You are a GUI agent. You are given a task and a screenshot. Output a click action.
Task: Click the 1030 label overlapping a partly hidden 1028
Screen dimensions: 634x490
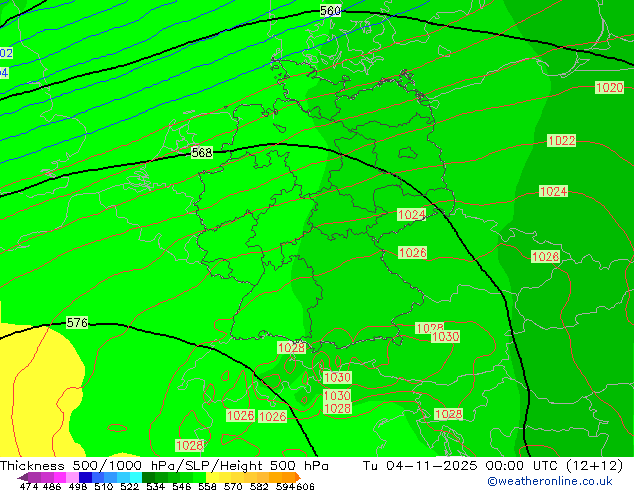point(445,336)
